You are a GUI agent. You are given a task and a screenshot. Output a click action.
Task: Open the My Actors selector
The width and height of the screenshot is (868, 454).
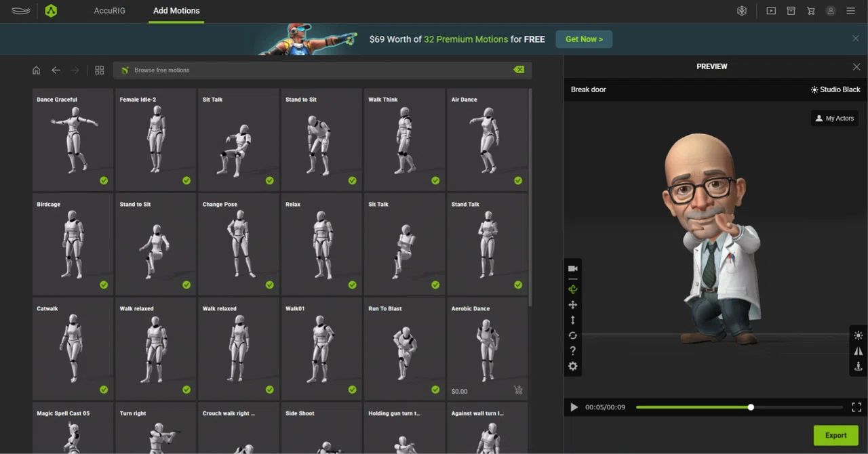tap(835, 118)
